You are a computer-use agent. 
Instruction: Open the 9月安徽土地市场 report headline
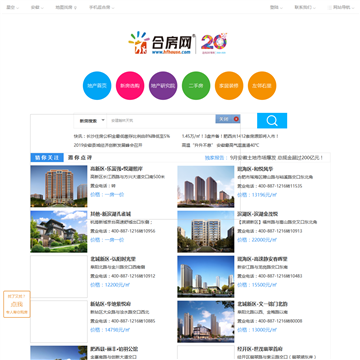(x=277, y=158)
